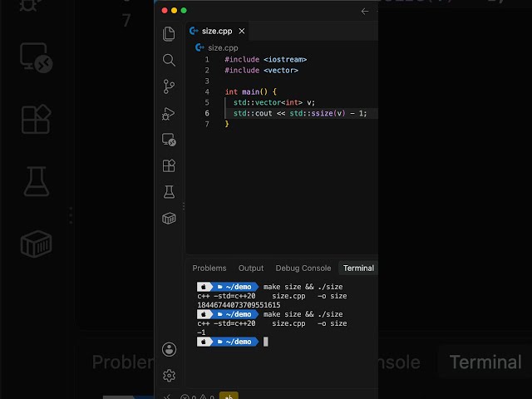Open the Extensions view

(x=169, y=165)
